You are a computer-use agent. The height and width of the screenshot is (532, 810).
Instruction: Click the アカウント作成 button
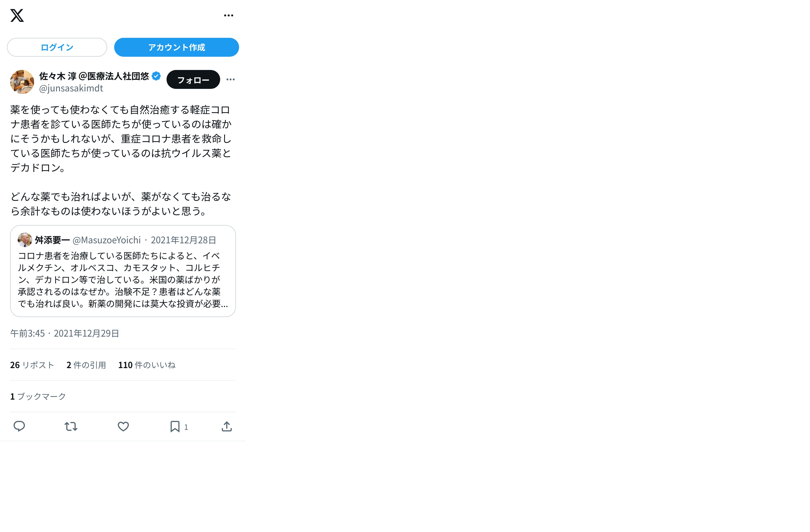[x=176, y=47]
